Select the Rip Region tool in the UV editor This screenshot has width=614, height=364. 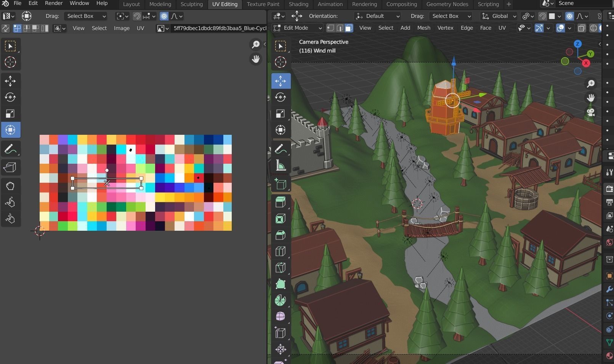[x=10, y=167]
